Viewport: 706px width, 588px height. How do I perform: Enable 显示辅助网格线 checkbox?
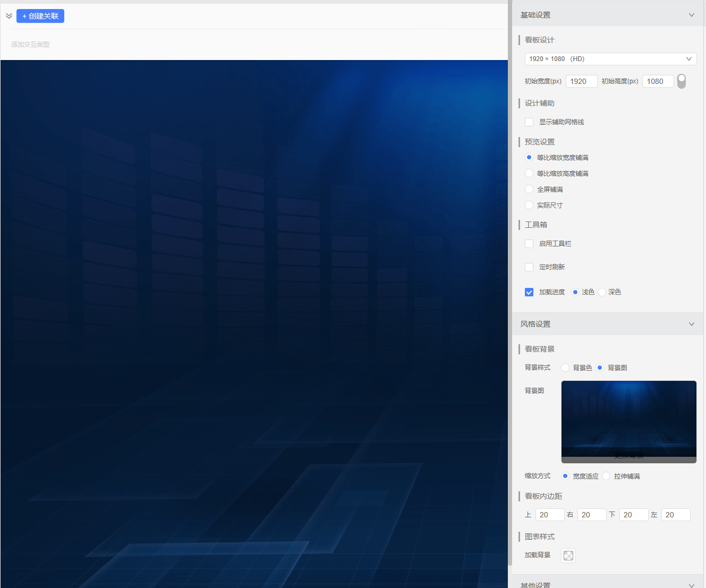529,122
